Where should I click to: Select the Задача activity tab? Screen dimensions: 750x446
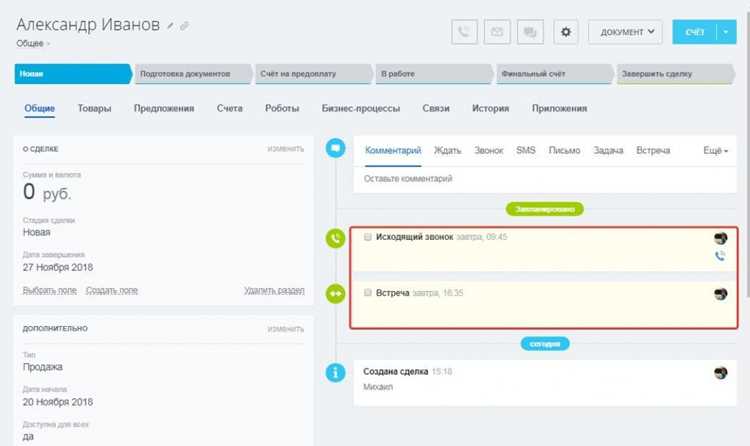click(608, 150)
